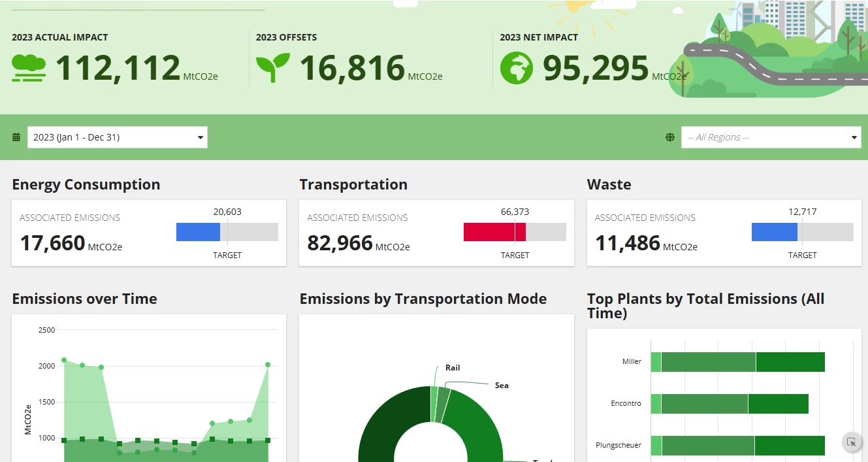The height and width of the screenshot is (462, 868).
Task: Click the 17,660 energy emissions value
Action: [52, 243]
